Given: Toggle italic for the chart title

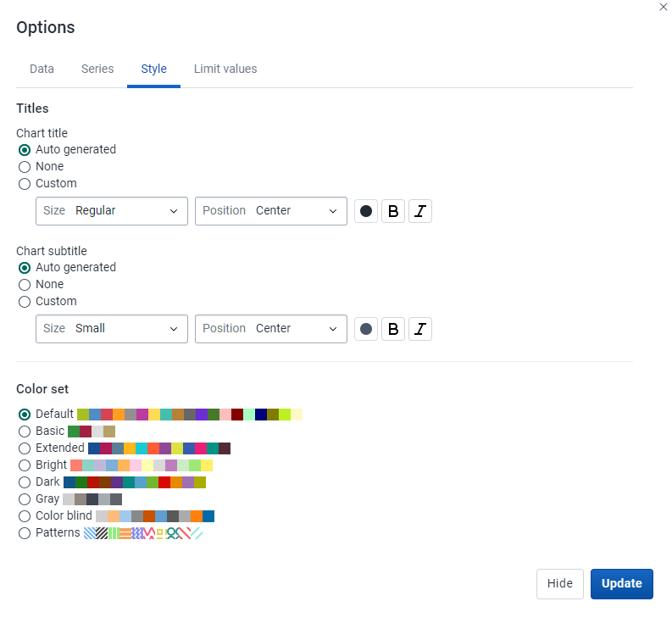Looking at the screenshot, I should (420, 211).
